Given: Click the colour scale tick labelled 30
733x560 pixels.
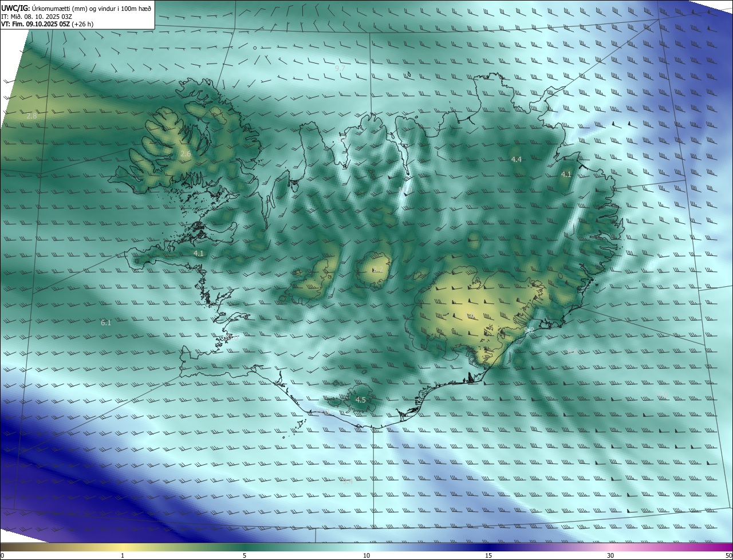Looking at the screenshot, I should click(610, 555).
